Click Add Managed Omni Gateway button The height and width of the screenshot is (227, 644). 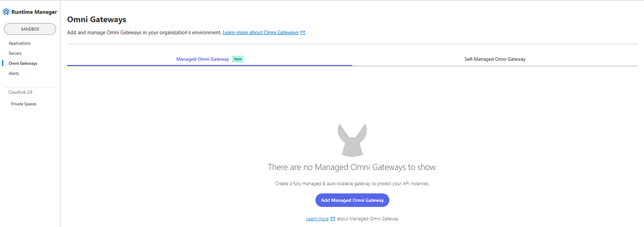(x=352, y=200)
